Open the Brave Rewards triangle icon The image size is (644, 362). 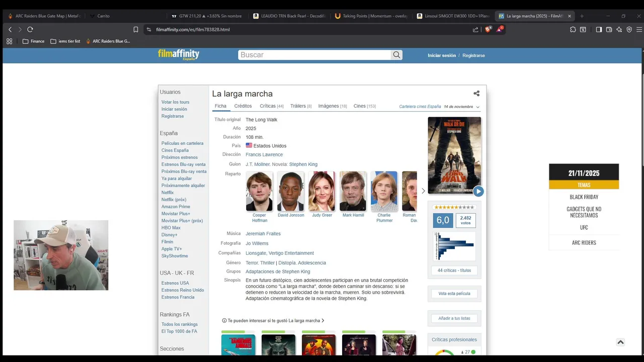(500, 29)
